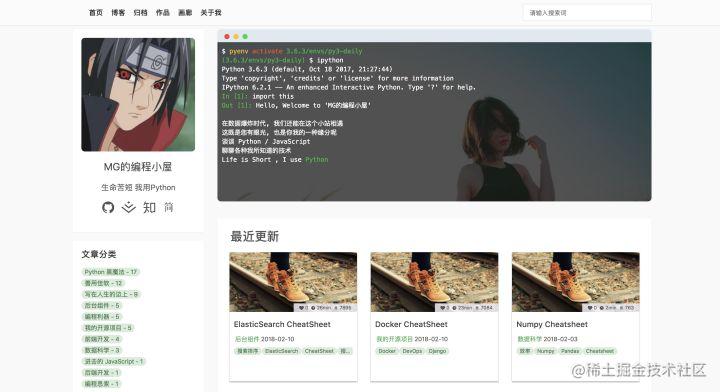This screenshot has width=720, height=392.
Task: Go to 首页 in the top navigation
Action: pyautogui.click(x=96, y=13)
